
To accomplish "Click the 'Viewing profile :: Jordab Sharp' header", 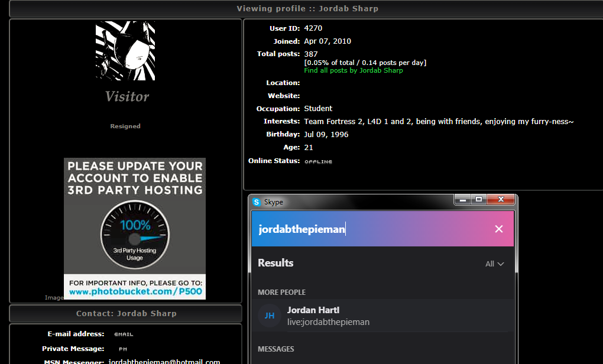I will coord(307,8).
